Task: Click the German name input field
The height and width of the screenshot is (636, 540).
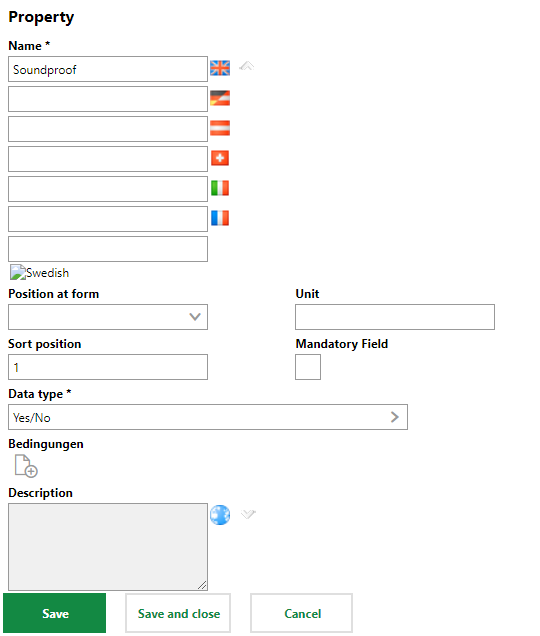Action: click(108, 99)
